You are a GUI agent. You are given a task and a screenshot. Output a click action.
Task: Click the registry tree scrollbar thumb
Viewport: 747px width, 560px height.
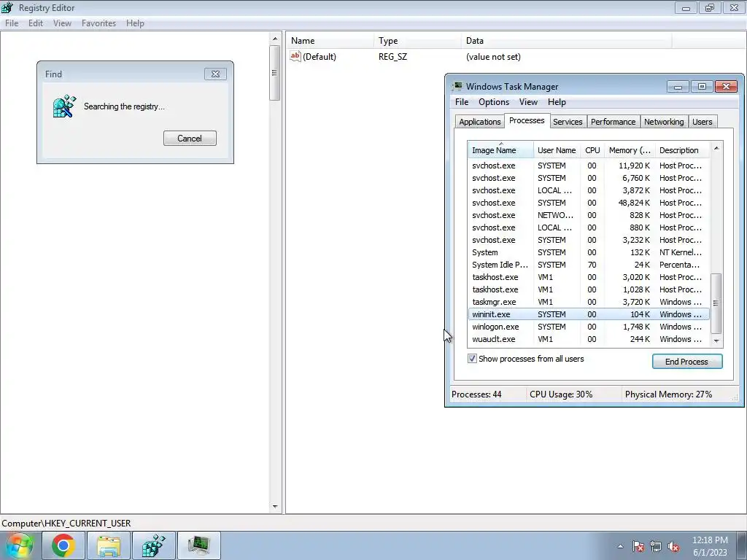(274, 73)
